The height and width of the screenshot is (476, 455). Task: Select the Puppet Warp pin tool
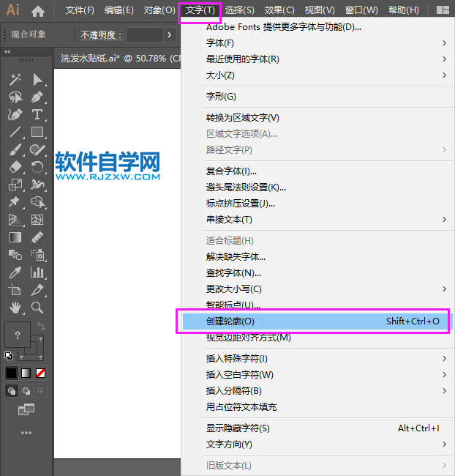pos(15,202)
